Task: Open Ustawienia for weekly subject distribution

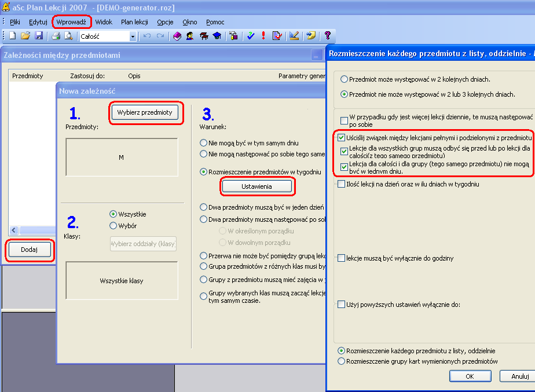Action: pyautogui.click(x=256, y=186)
